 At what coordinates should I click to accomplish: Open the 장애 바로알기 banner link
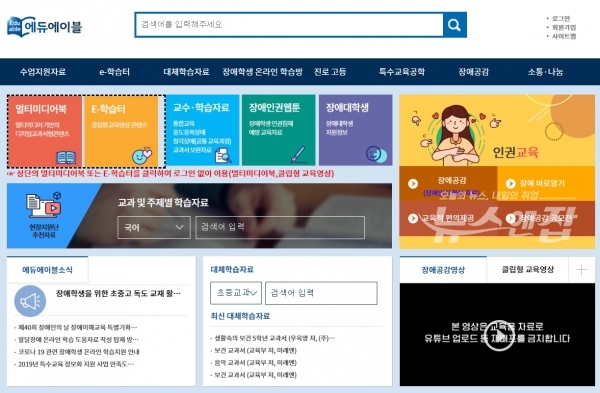541,183
